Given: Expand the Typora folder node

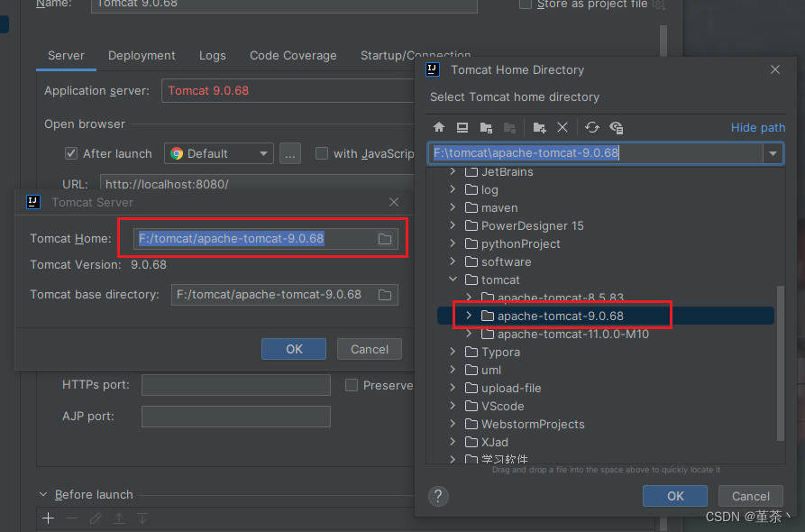Looking at the screenshot, I should click(x=453, y=352).
